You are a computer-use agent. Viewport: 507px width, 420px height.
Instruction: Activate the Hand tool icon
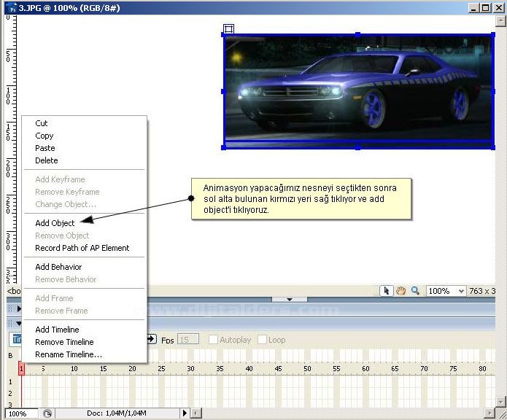click(x=401, y=291)
